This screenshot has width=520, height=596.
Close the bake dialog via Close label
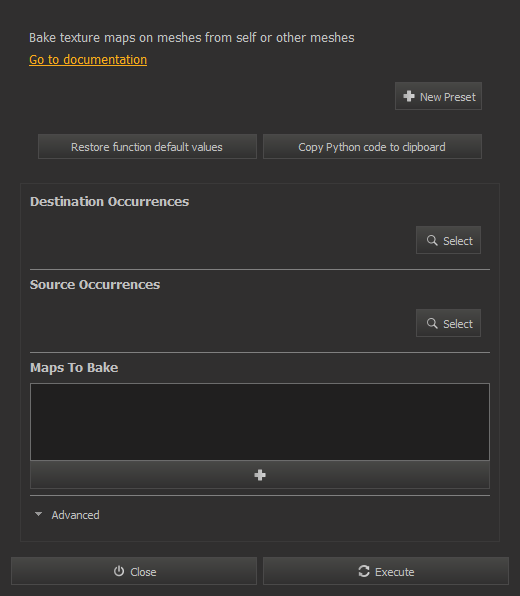point(143,572)
